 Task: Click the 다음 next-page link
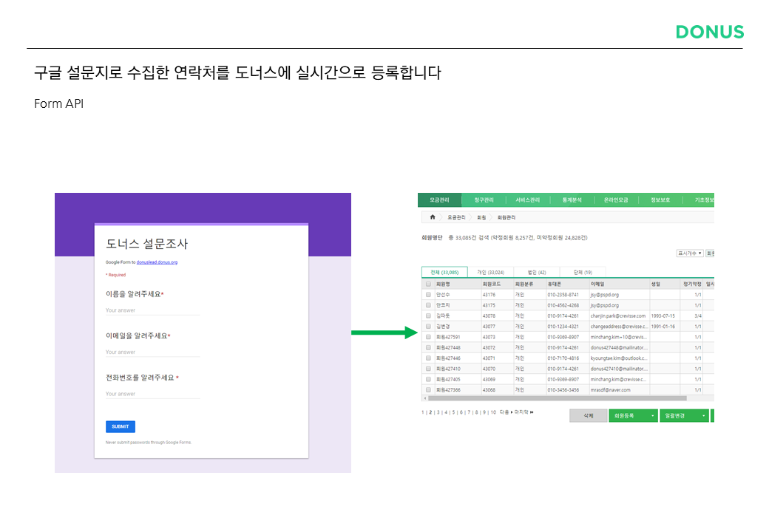506,412
